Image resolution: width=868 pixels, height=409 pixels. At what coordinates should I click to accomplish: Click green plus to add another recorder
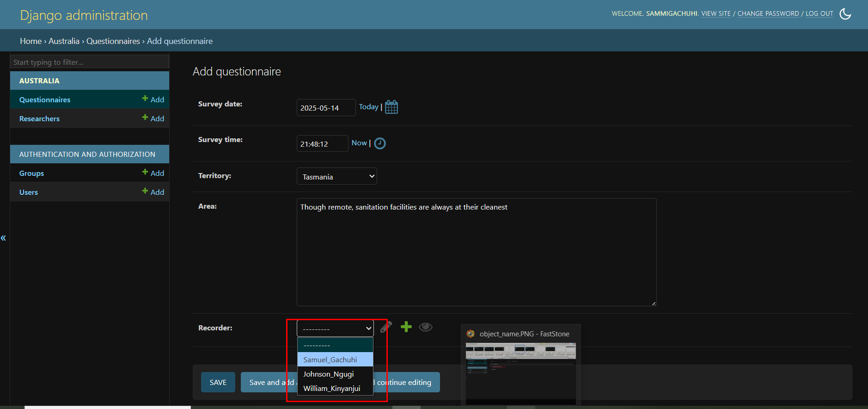[x=406, y=327]
